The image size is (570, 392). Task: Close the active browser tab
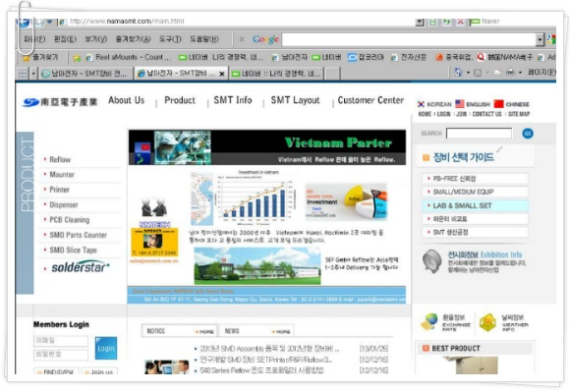(222, 74)
